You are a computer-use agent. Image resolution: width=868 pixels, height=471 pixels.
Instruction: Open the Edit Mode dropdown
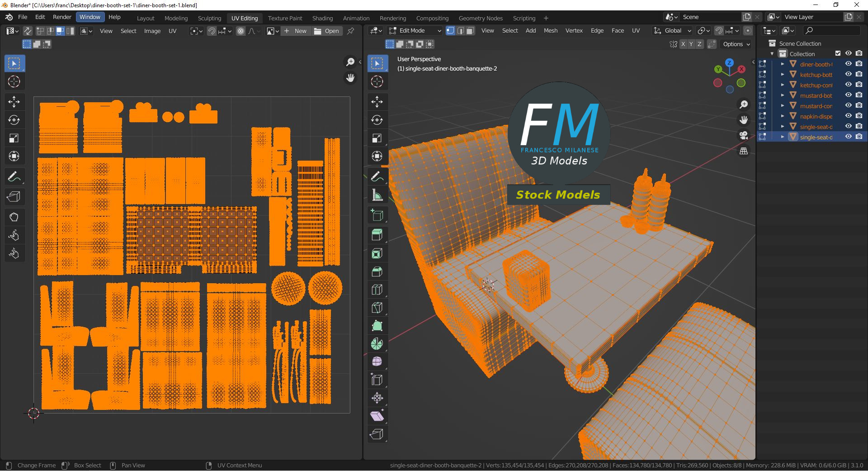[415, 31]
